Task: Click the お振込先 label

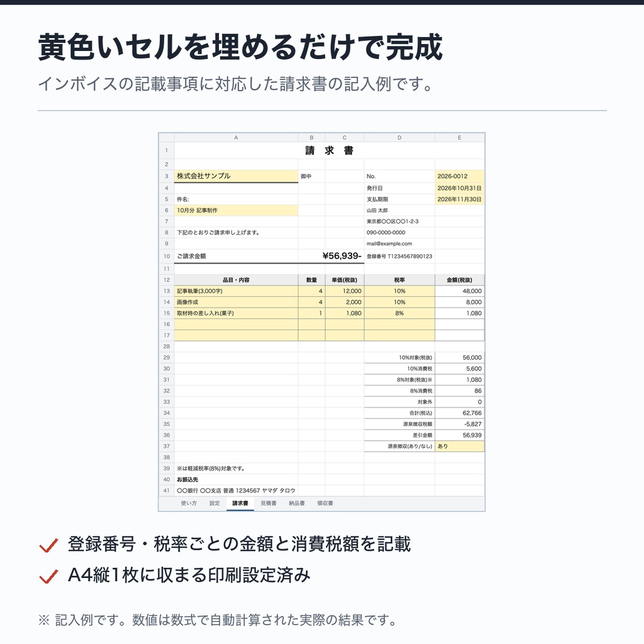Action: 187,480
